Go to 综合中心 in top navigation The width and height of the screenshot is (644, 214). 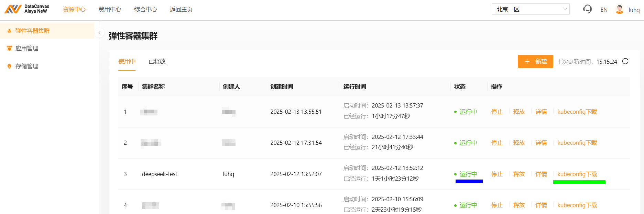[x=145, y=9]
